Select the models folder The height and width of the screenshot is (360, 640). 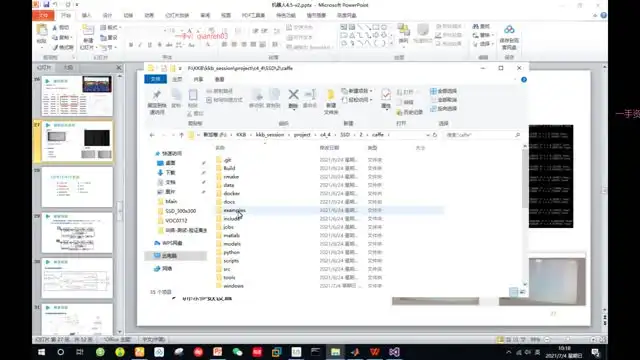pos(232,244)
